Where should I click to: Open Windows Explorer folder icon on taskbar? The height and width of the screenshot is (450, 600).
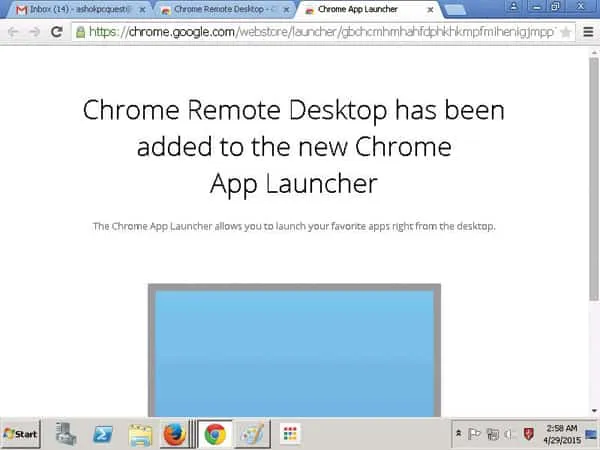pos(140,435)
